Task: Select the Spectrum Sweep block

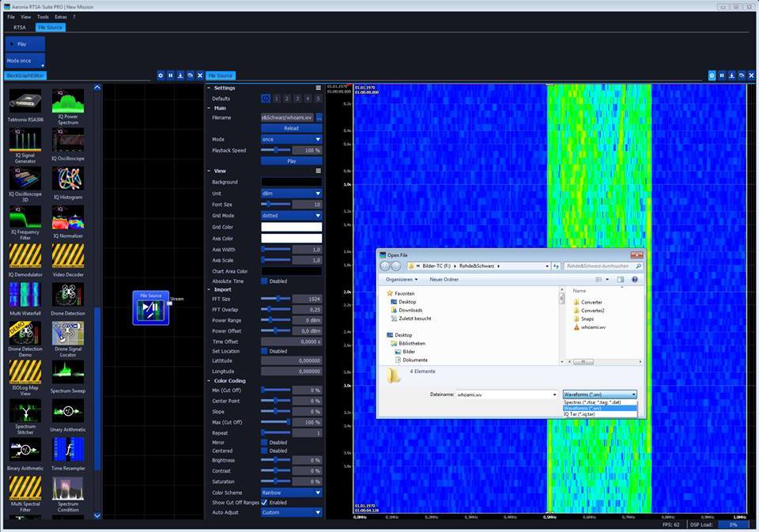Action: (68, 376)
